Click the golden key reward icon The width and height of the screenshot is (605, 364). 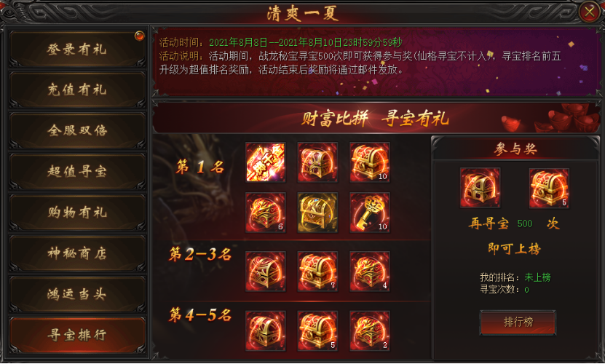pyautogui.click(x=369, y=213)
